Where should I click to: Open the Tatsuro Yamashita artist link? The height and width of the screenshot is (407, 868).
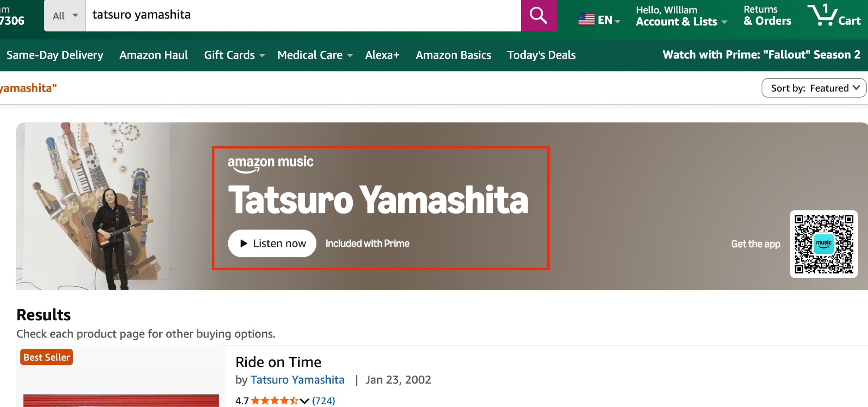click(297, 380)
